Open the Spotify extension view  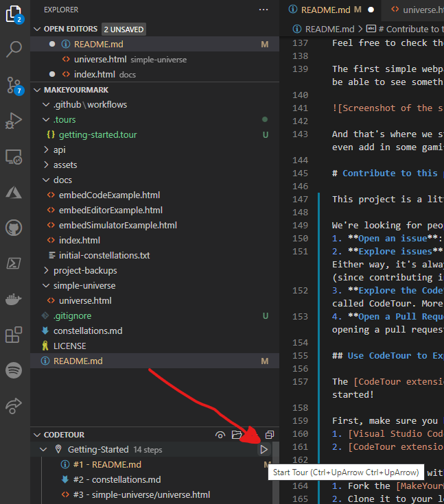point(14,370)
